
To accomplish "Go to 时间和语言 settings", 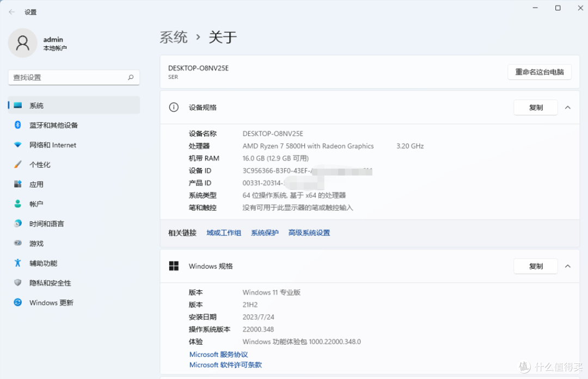I will click(x=74, y=223).
